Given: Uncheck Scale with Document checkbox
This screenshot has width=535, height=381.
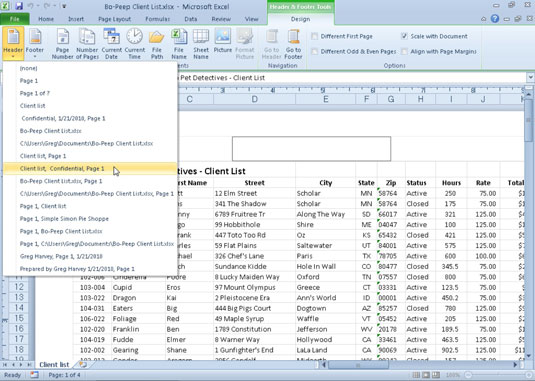Looking at the screenshot, I should pos(404,36).
